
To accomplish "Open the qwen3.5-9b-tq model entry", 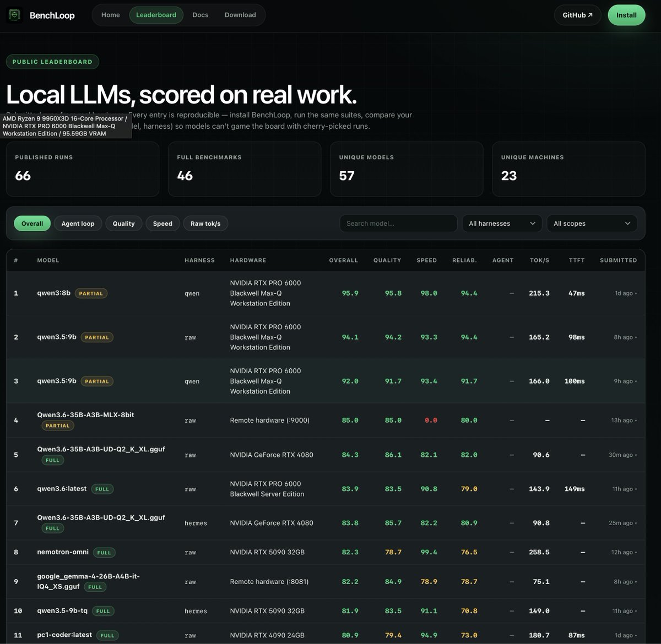I will (x=62, y=610).
